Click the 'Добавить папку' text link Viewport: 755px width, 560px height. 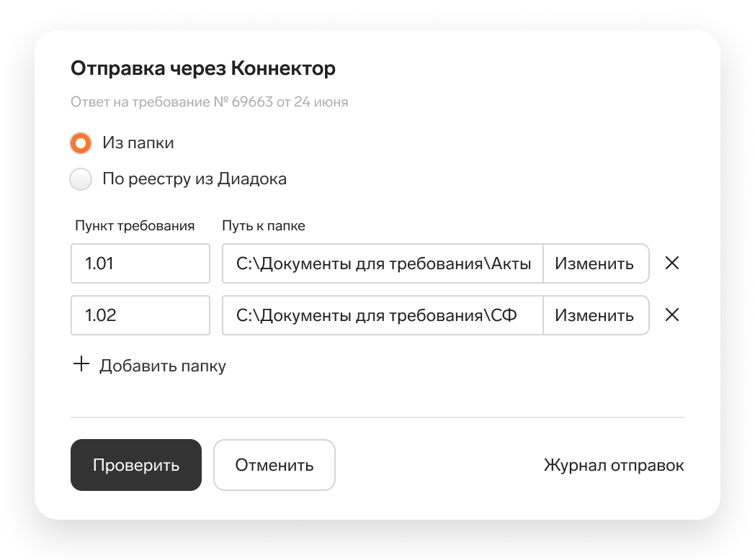click(162, 366)
